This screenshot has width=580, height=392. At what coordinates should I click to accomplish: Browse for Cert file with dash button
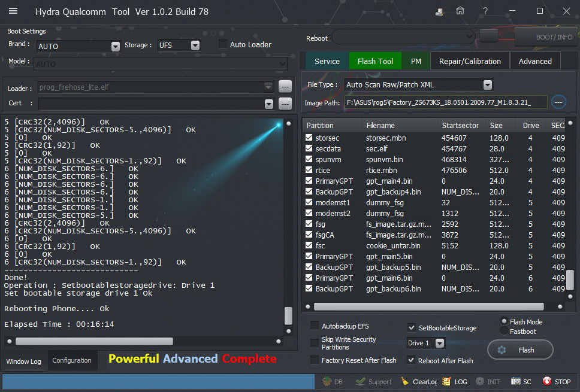coord(285,104)
